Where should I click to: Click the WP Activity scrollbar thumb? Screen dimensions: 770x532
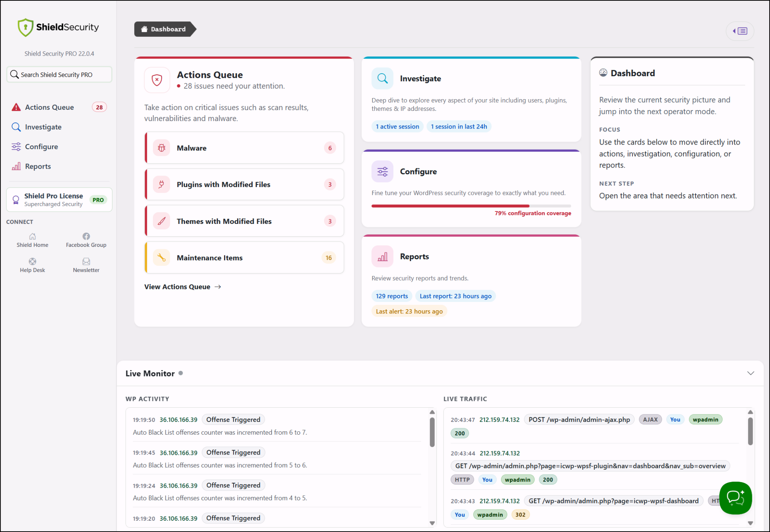tap(432, 432)
